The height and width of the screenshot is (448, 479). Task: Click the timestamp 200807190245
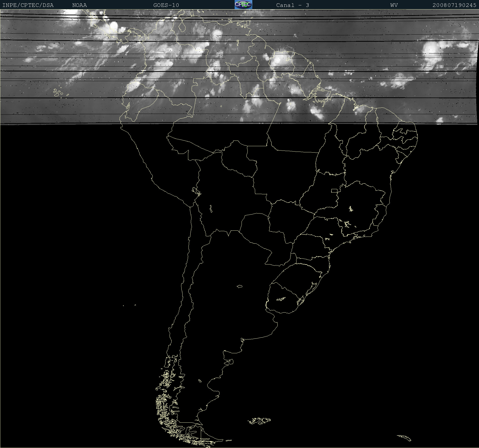point(454,5)
